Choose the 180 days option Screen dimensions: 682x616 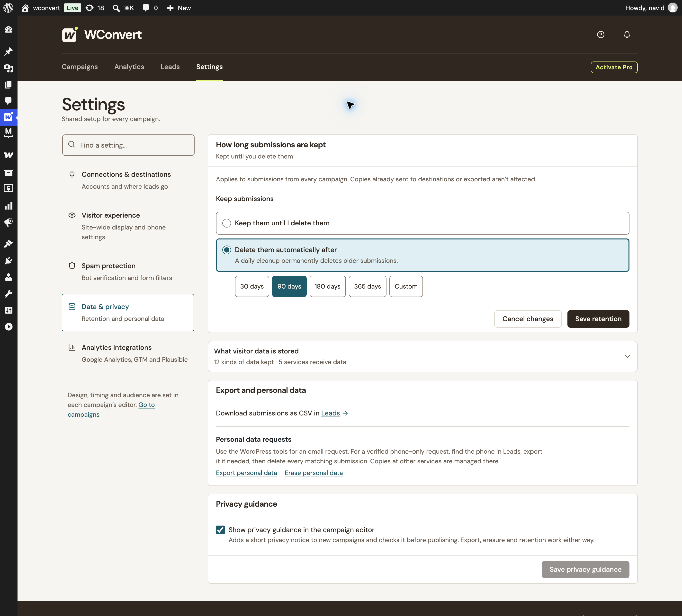tap(327, 286)
